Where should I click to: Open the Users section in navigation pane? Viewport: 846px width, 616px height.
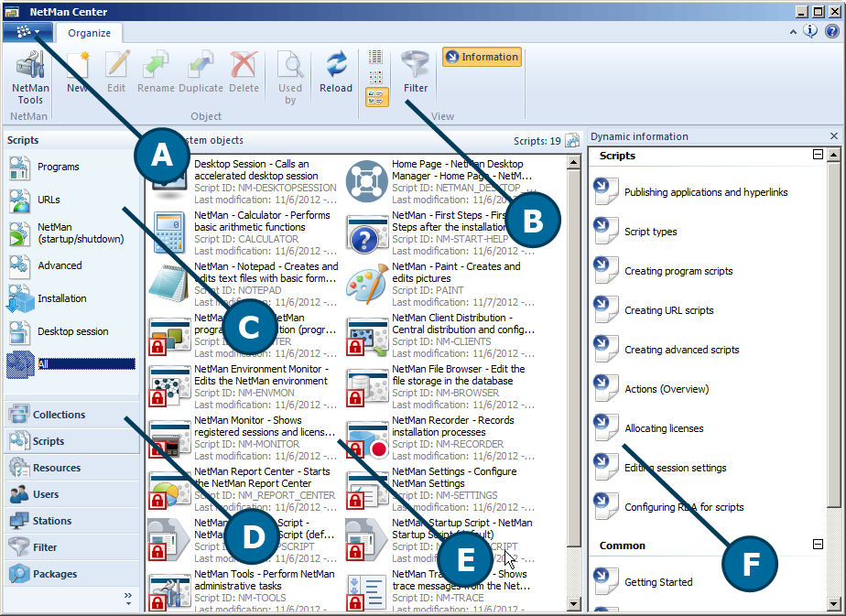click(46, 494)
